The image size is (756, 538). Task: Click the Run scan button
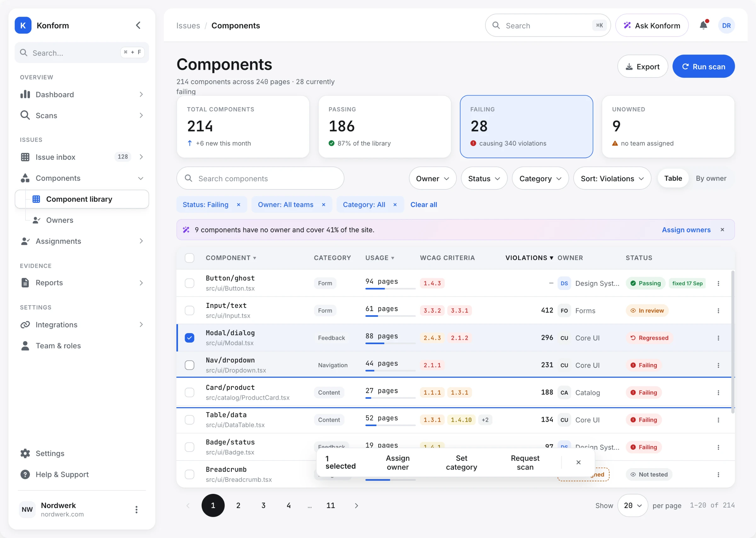(x=703, y=66)
